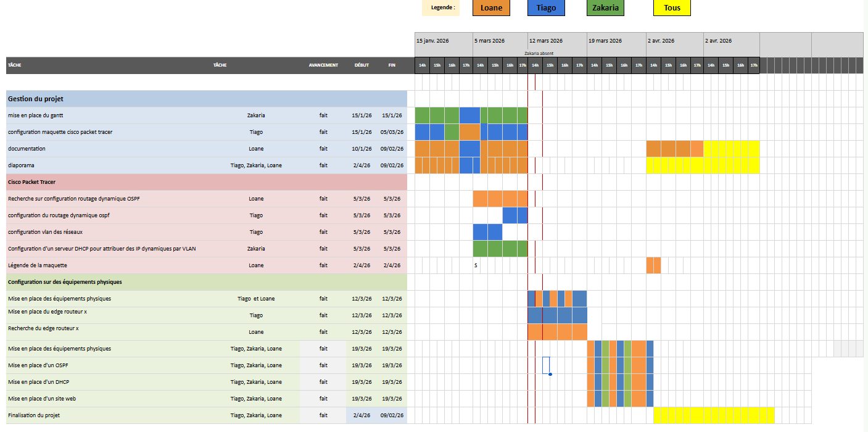Select the 'Gestion du projet' section header
Screen dimensions: 868x432
207,99
